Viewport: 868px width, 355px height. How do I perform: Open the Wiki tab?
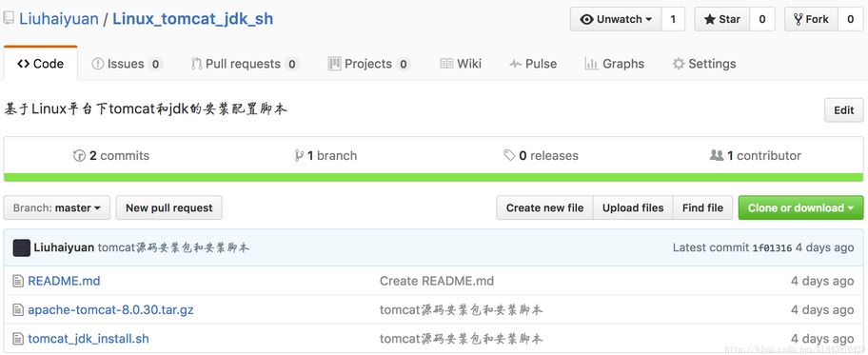click(x=461, y=64)
